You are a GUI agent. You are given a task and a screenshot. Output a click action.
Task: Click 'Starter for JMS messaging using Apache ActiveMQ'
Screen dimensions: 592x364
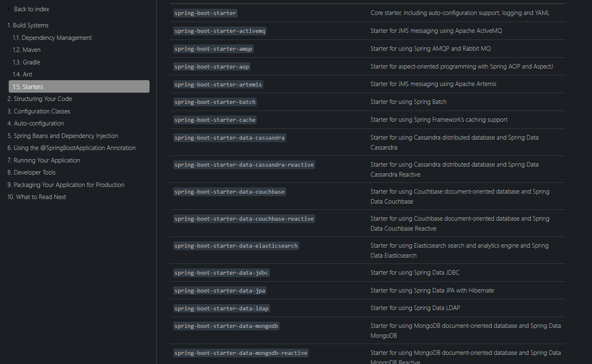[436, 31]
